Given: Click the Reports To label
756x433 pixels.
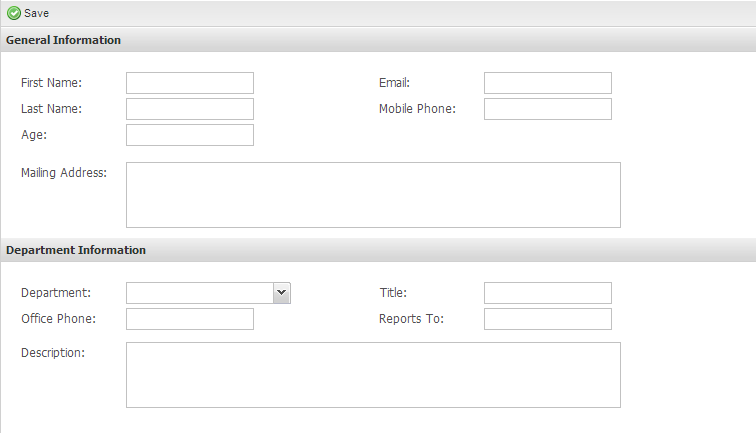Looking at the screenshot, I should [x=411, y=319].
